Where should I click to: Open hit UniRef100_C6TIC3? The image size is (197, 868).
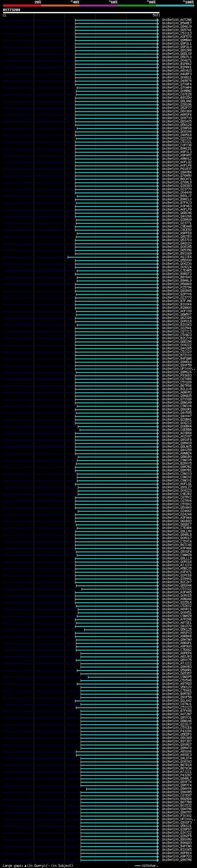(176, 332)
